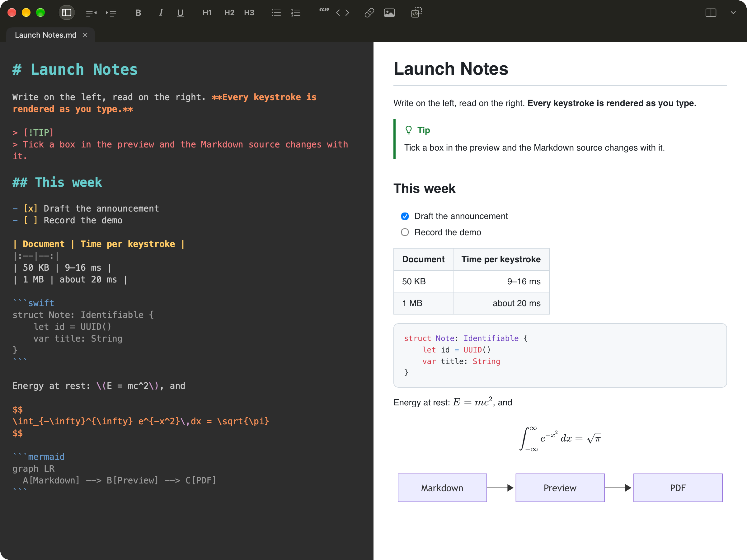Click the '## This week' source line
Image resolution: width=747 pixels, height=560 pixels.
(57, 182)
